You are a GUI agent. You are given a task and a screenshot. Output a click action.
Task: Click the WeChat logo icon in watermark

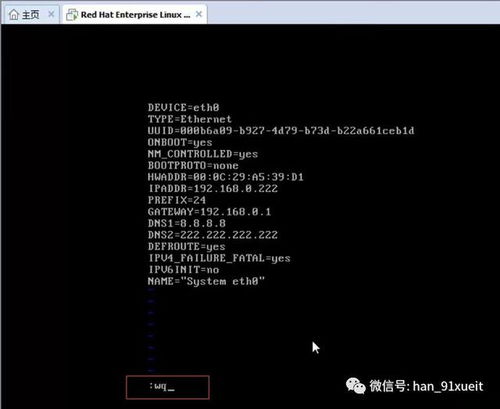click(355, 386)
